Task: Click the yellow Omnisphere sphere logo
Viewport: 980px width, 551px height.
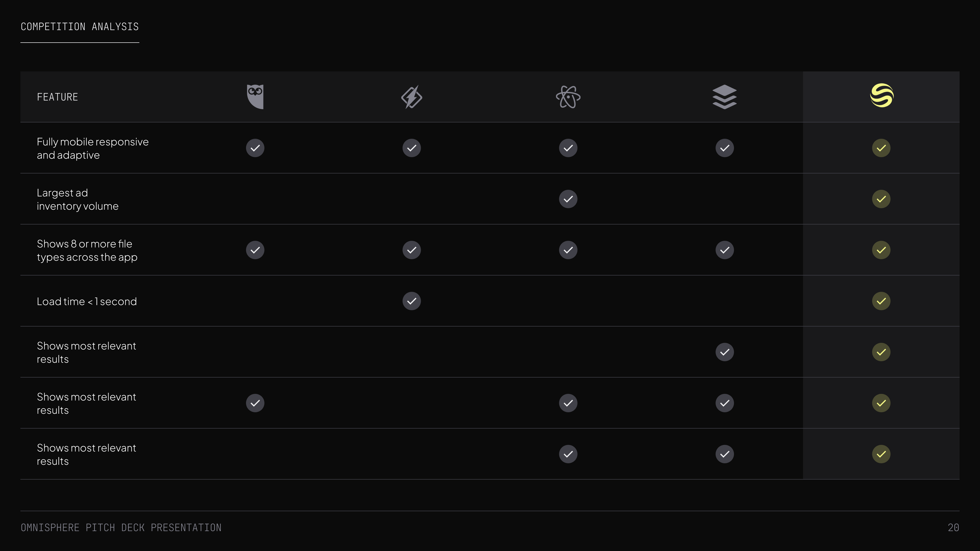Action: [x=882, y=95]
